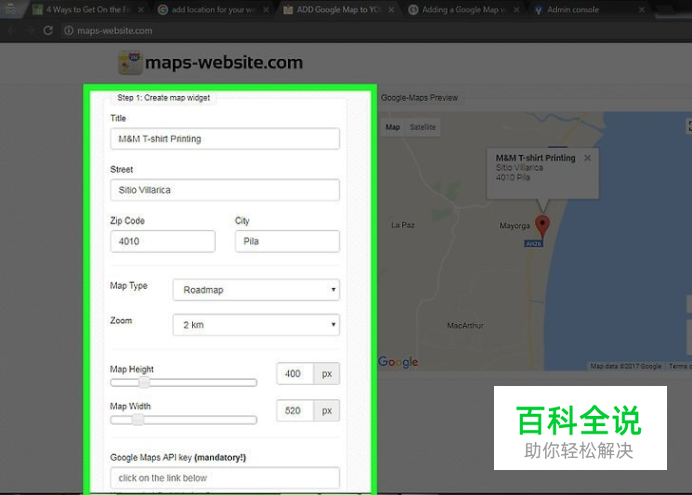Screen dimensions: 692x495
Task: Open the Zoom dropdown showing 2 km
Action: coord(256,325)
